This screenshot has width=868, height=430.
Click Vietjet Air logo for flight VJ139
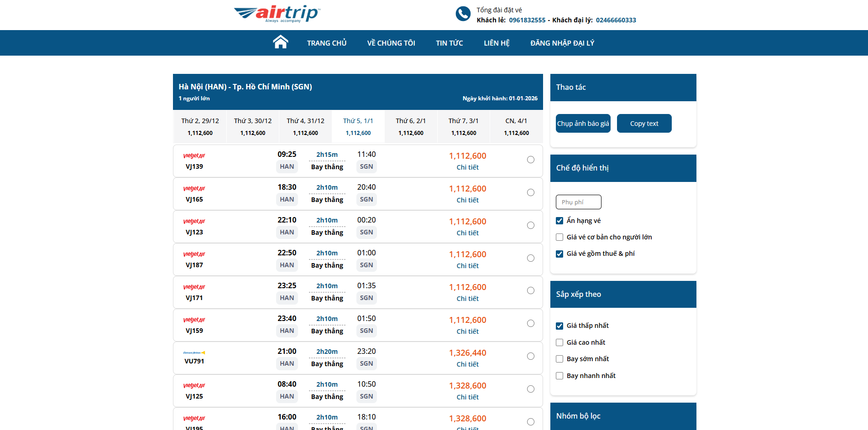click(194, 156)
